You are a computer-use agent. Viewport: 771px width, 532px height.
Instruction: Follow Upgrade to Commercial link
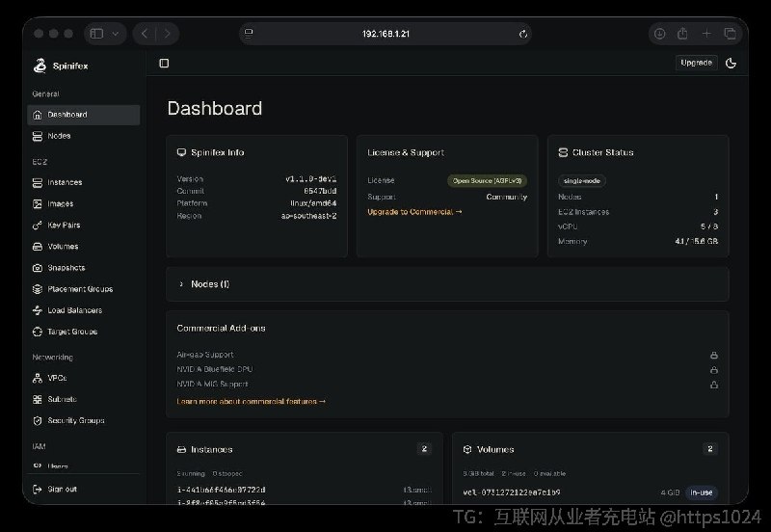pyautogui.click(x=414, y=212)
